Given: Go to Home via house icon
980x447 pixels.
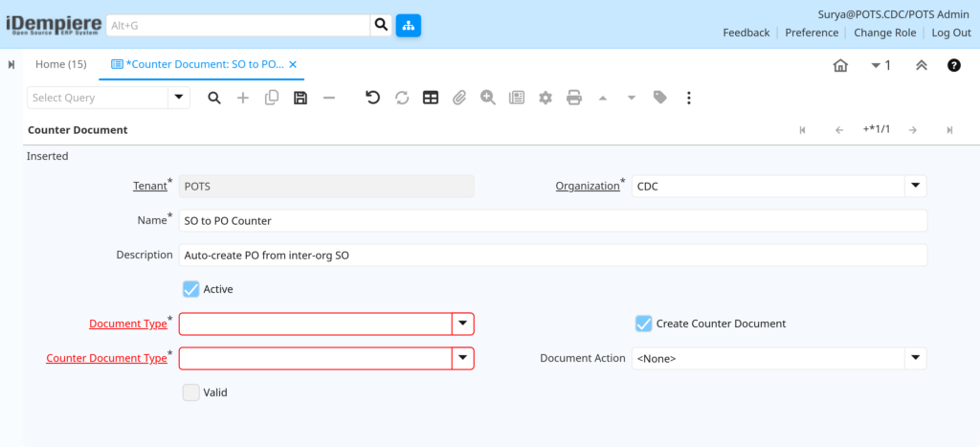Looking at the screenshot, I should (840, 66).
